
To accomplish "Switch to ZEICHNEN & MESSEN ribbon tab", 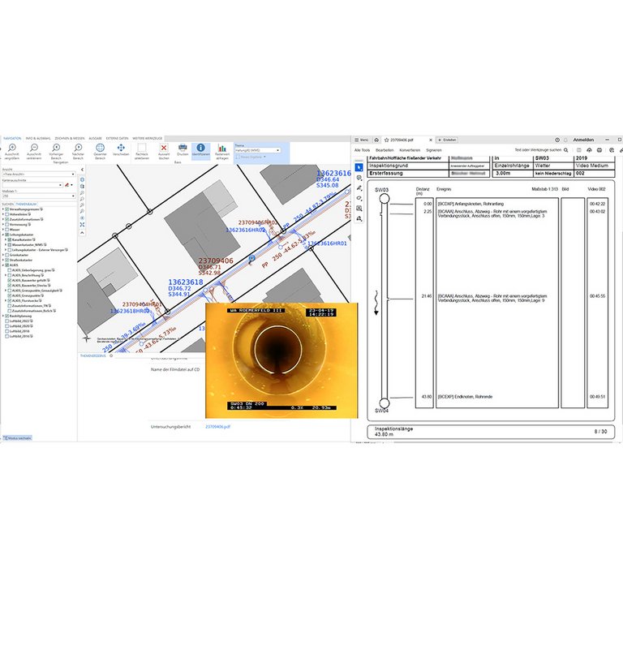I will point(70,139).
